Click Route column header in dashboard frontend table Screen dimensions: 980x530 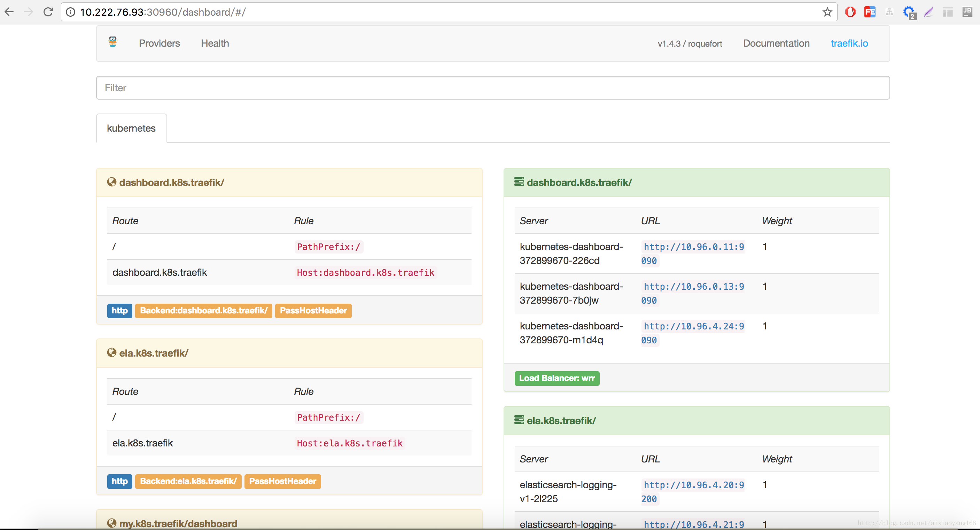[x=125, y=221]
